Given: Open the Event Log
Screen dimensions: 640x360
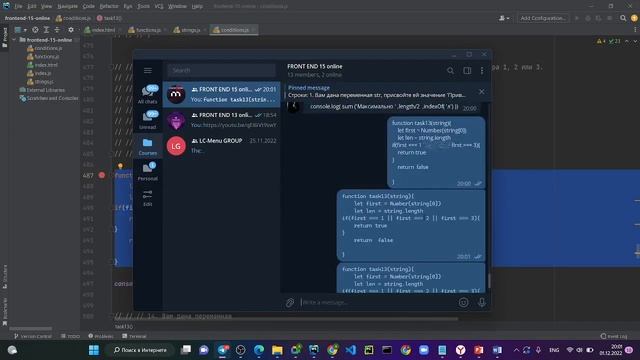Looking at the screenshot, I should [x=614, y=336].
